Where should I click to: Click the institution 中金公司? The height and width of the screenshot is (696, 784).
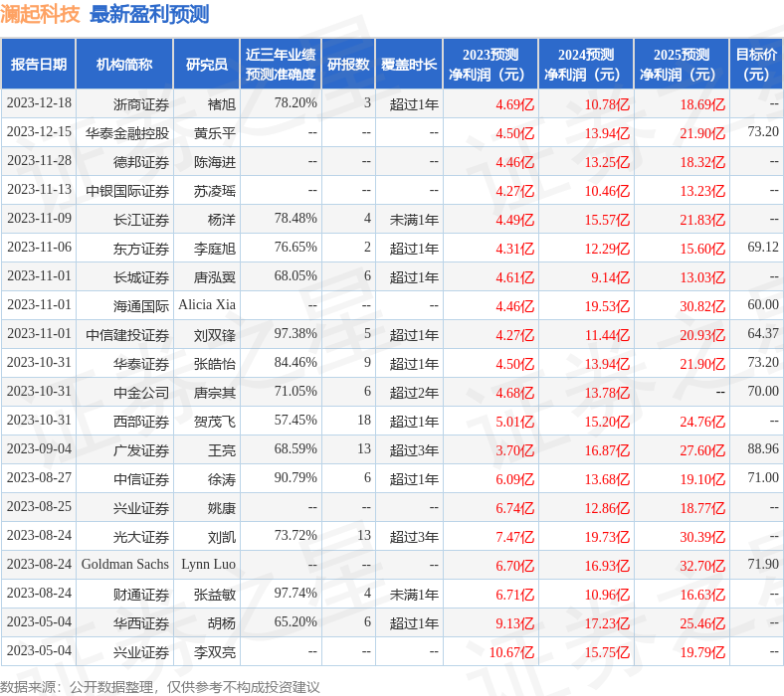(x=141, y=393)
